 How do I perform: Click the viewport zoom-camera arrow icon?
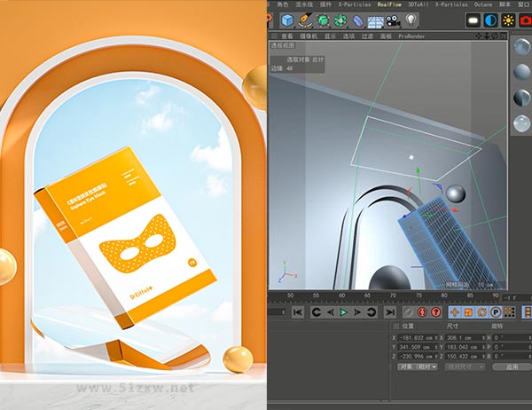pos(487,35)
